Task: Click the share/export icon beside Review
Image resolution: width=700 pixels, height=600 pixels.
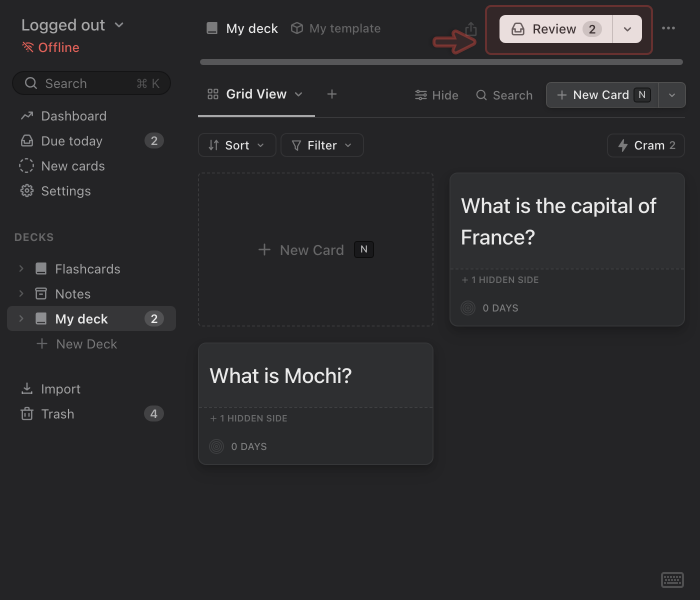Action: (471, 29)
